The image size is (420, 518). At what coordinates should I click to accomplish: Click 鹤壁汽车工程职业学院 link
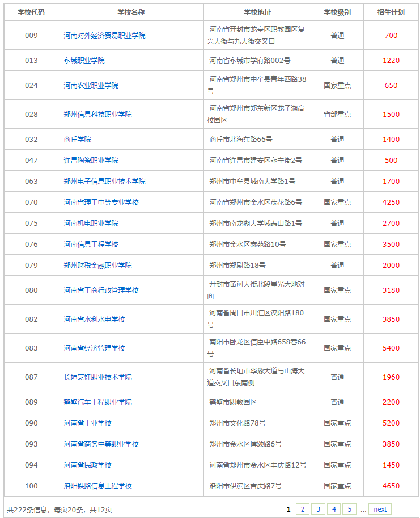(x=97, y=402)
